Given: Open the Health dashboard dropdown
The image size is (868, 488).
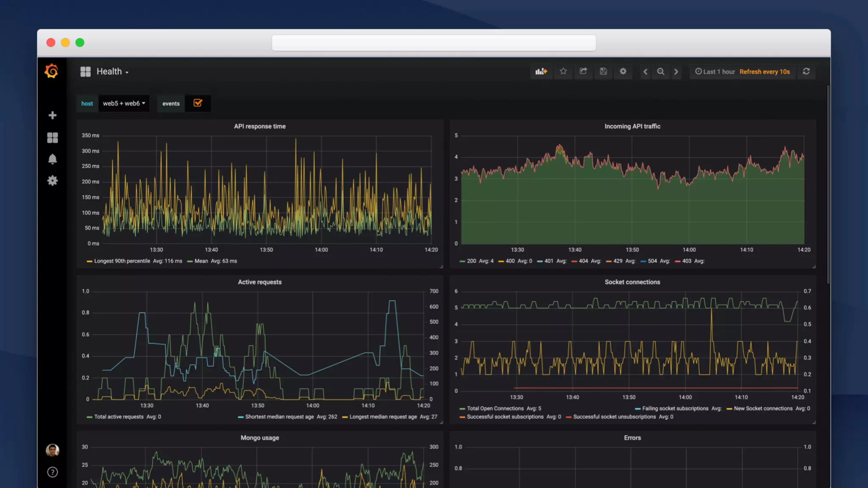Looking at the screenshot, I should tap(112, 72).
